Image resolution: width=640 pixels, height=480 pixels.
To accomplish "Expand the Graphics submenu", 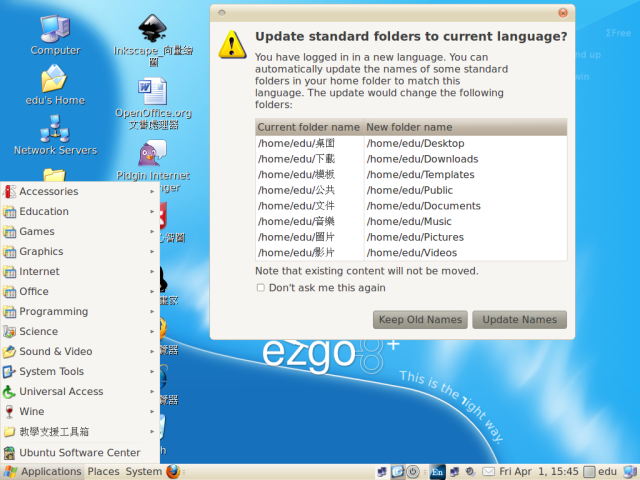I will pos(41,251).
